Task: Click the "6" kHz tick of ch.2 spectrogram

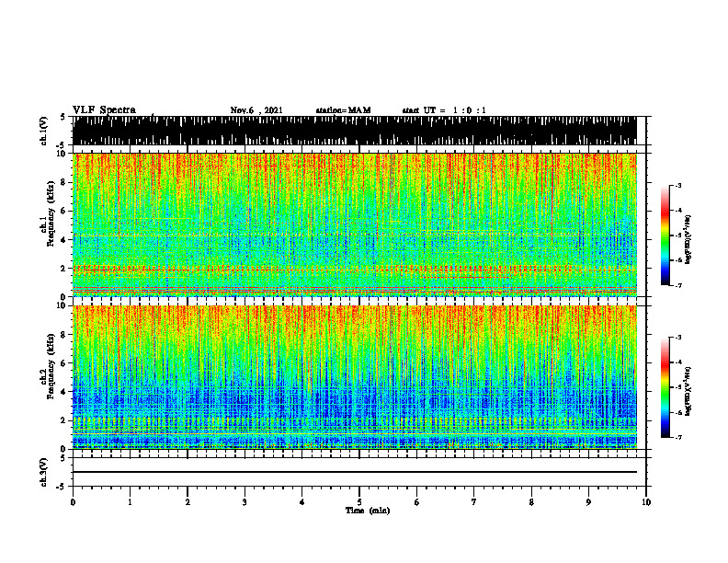Action: pos(63,363)
